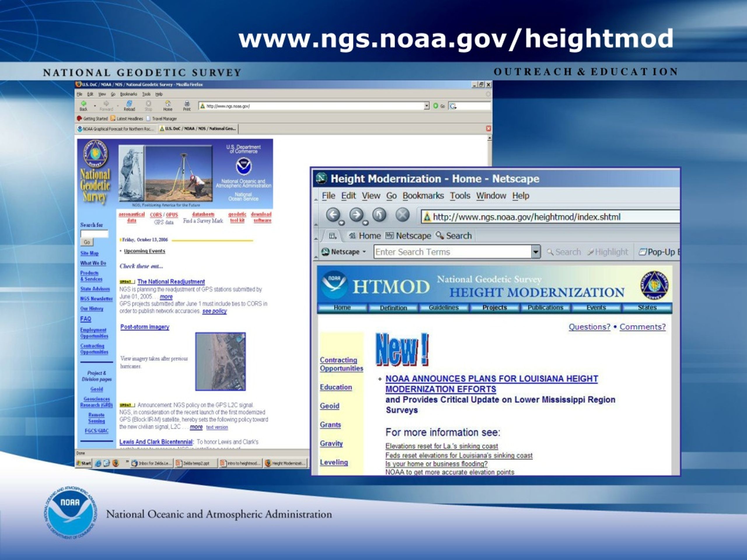Open File menu in Netscape

(328, 196)
